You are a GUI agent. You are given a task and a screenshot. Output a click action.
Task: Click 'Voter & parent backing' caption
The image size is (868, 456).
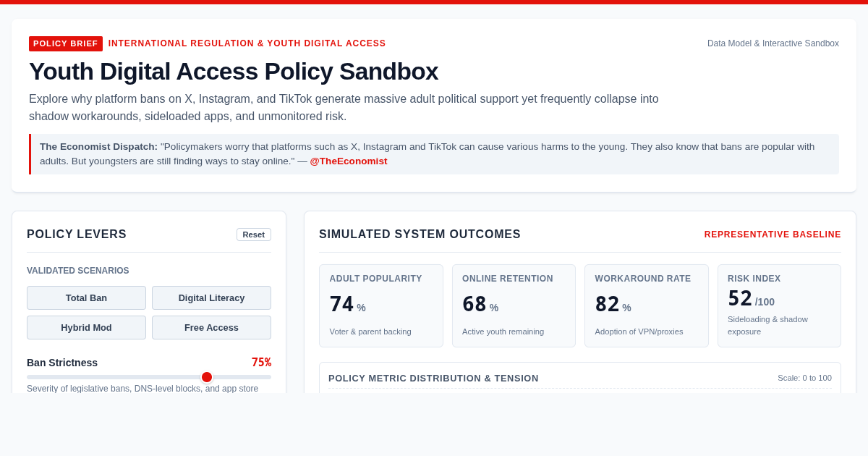point(370,332)
